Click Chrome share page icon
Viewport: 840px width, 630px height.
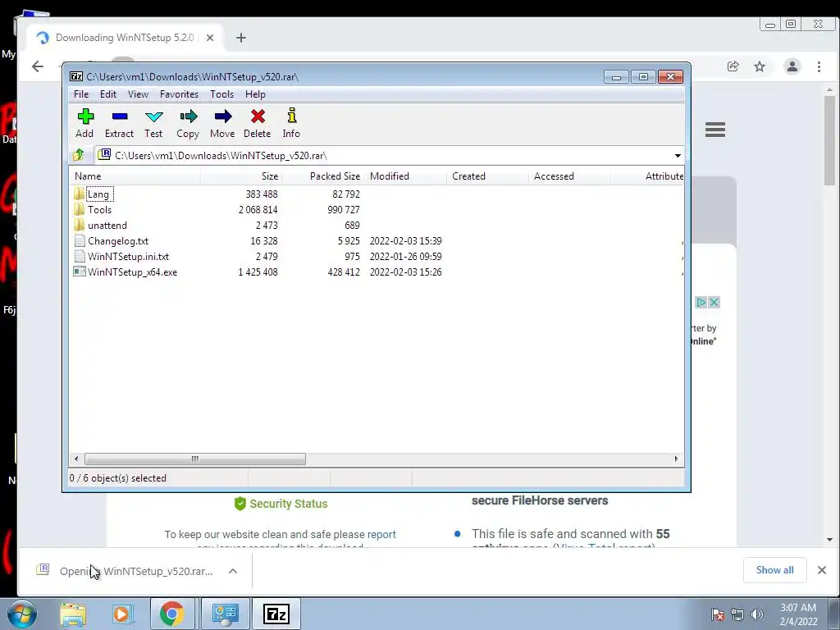click(x=733, y=66)
